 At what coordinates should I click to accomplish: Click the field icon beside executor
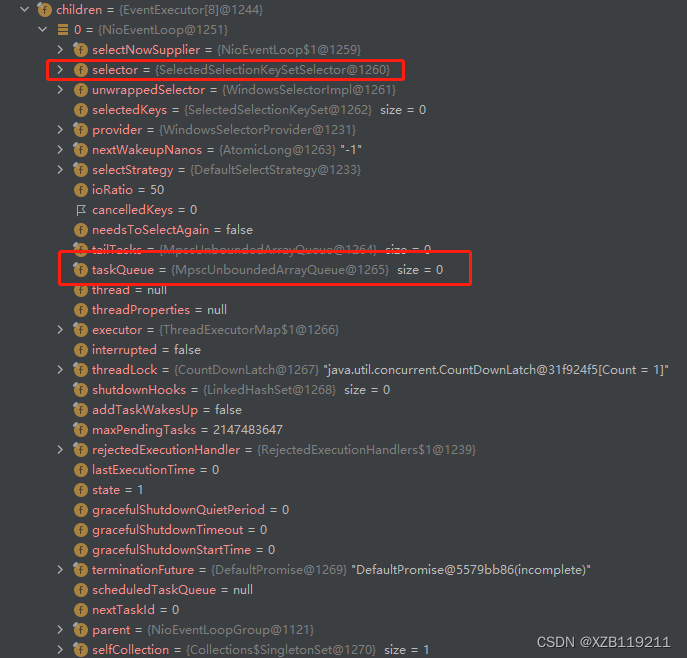(x=81, y=330)
